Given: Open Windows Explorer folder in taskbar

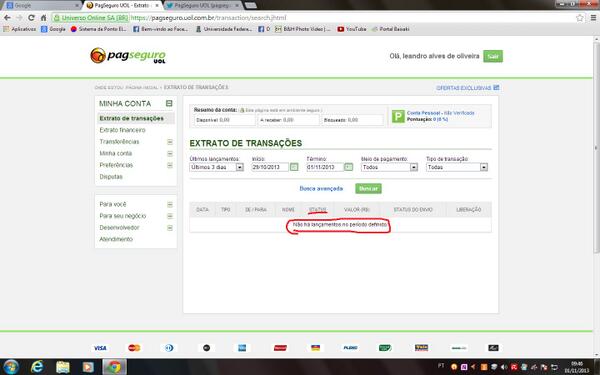Looking at the screenshot, I should [63, 367].
